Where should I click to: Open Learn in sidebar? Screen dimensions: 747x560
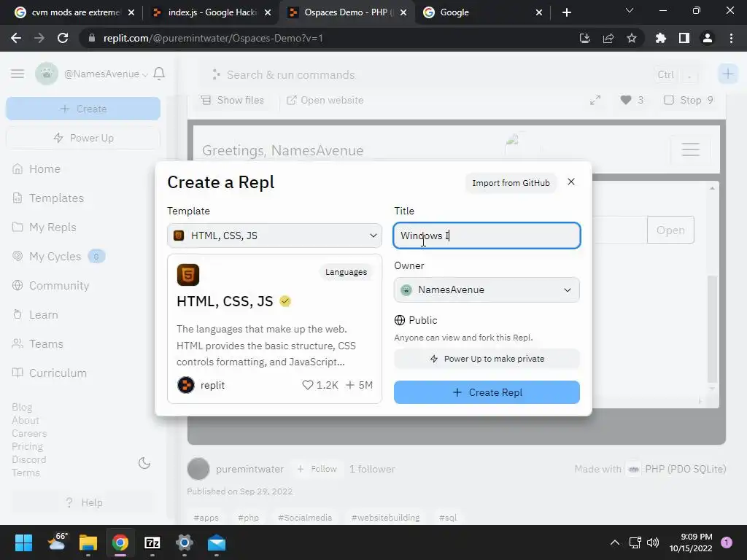point(43,315)
